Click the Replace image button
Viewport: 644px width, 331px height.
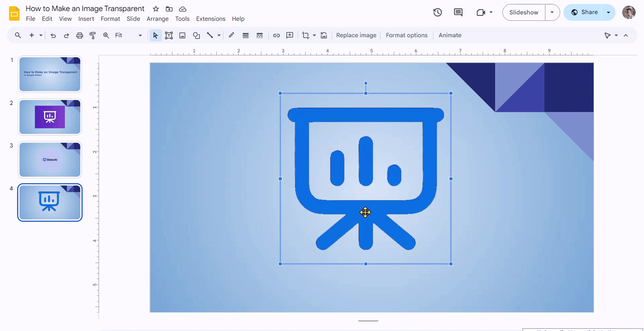pyautogui.click(x=356, y=35)
